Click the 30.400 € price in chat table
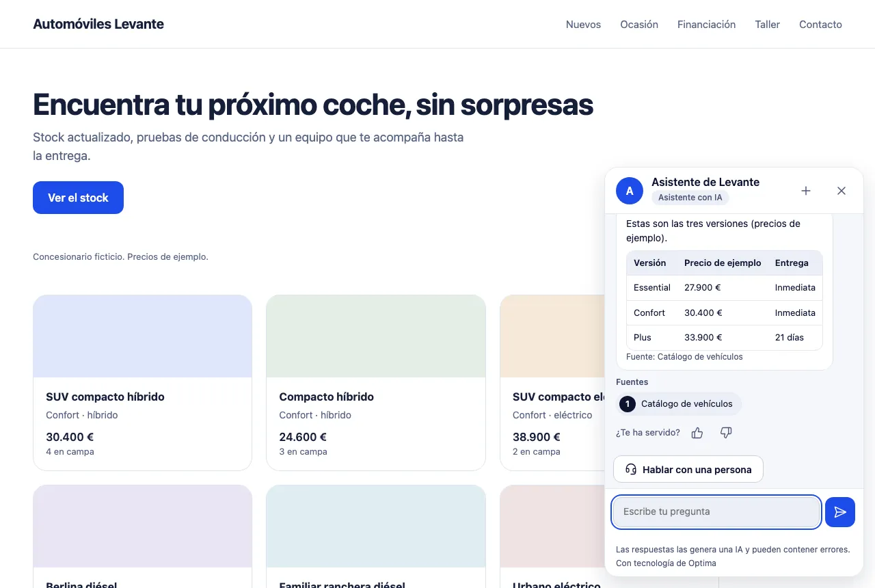Viewport: 875px width, 588px height. (x=703, y=312)
